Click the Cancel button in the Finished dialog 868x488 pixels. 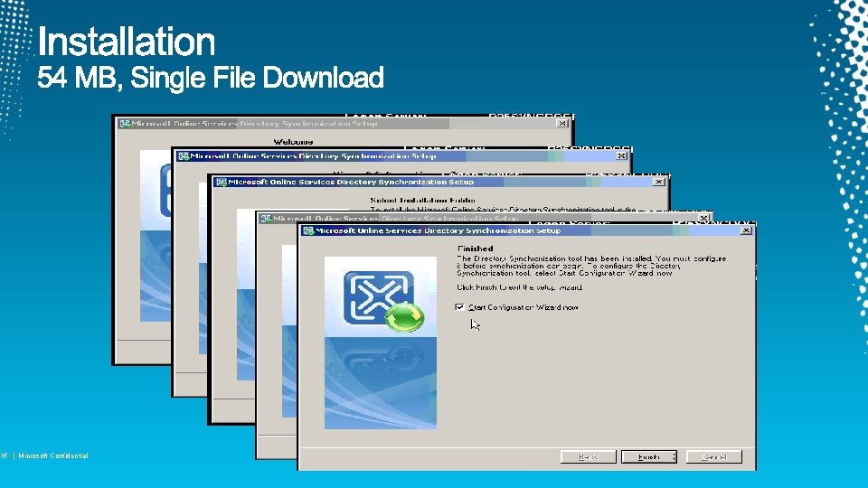click(714, 457)
